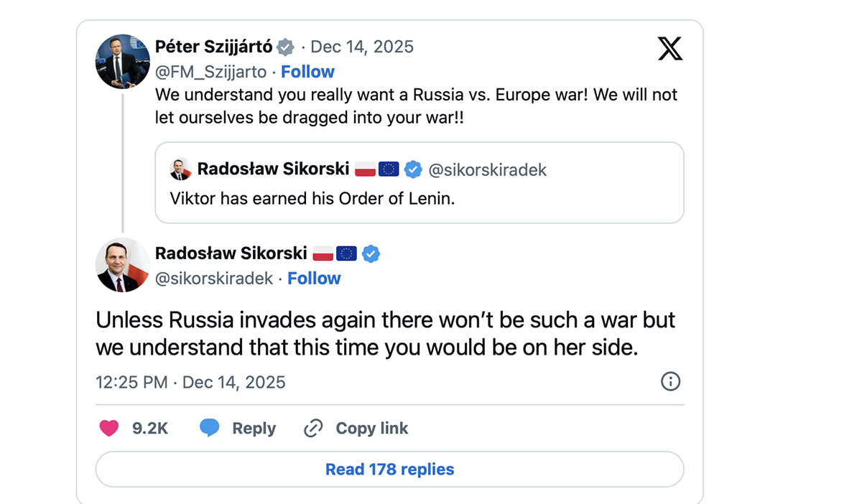Click the Copy link text
This screenshot has width=862, height=504.
coord(371,429)
